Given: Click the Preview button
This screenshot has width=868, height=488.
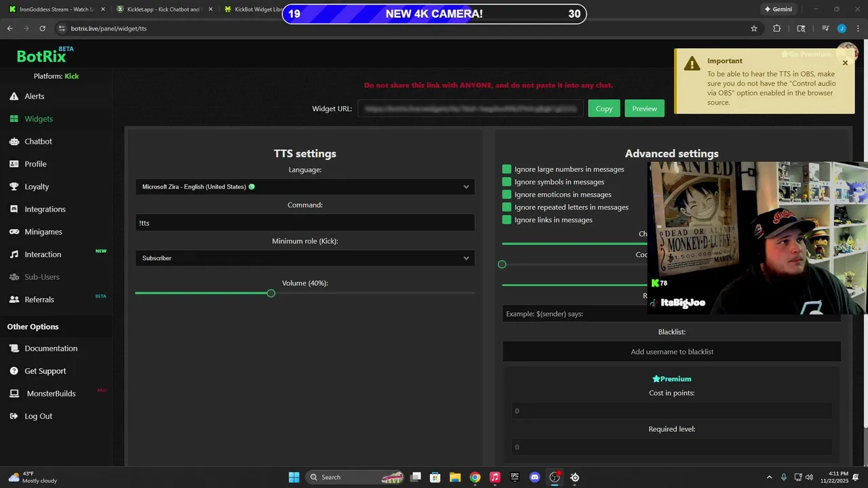Looking at the screenshot, I should pyautogui.click(x=644, y=108).
